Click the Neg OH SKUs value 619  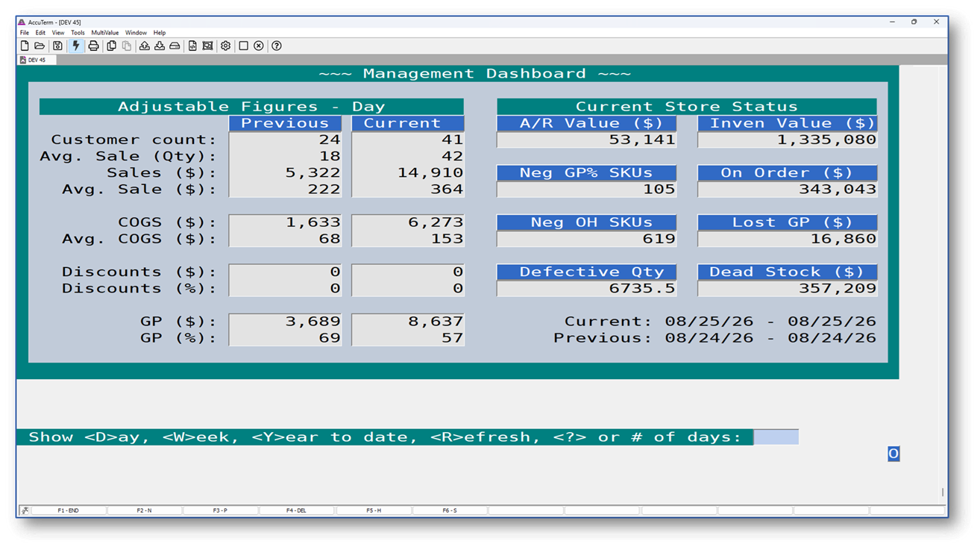point(659,239)
